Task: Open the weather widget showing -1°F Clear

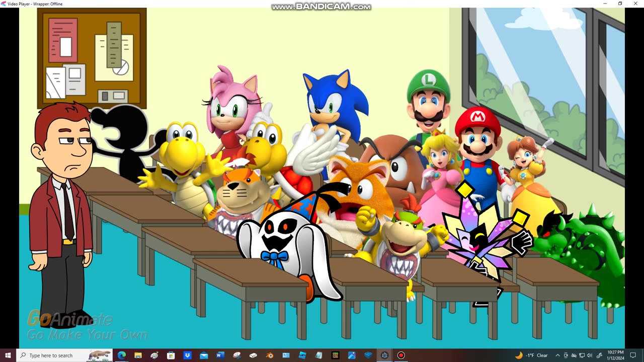Action: point(531,355)
